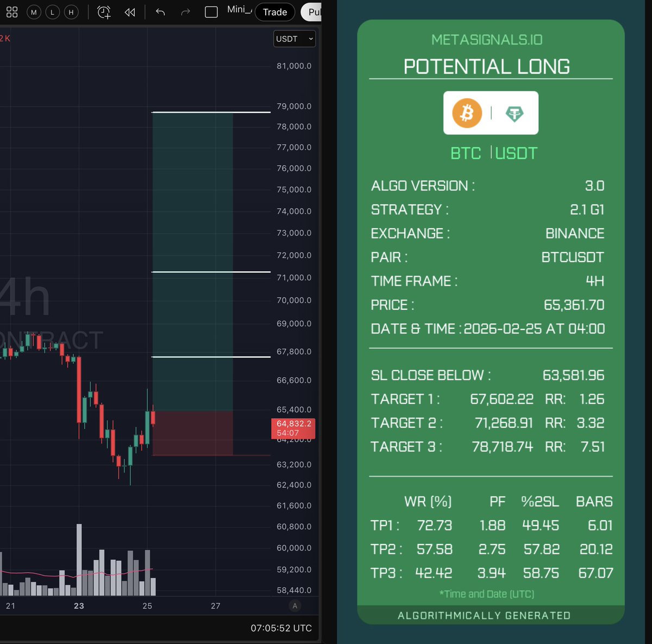The height and width of the screenshot is (644, 652).
Task: Click the date label 27 on time axis
Action: (216, 605)
